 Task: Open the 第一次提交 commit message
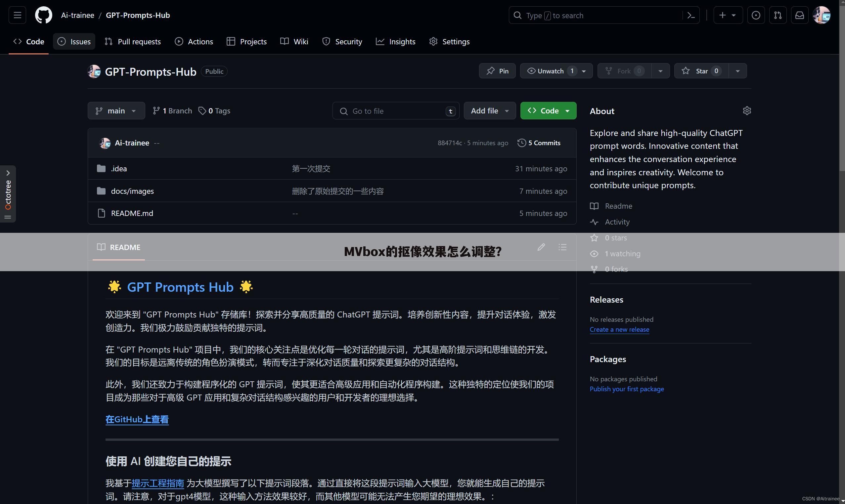pyautogui.click(x=311, y=168)
